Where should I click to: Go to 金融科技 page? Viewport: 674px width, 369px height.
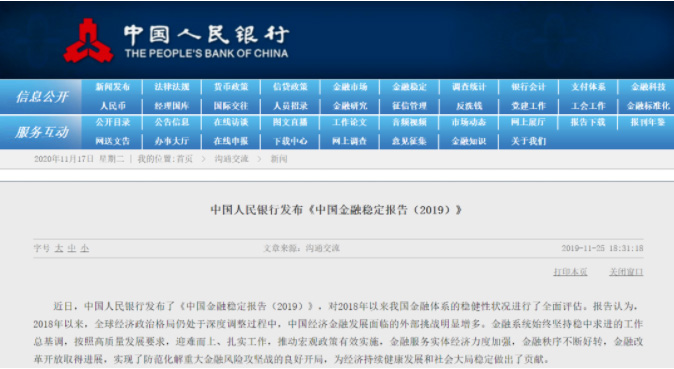[648, 87]
